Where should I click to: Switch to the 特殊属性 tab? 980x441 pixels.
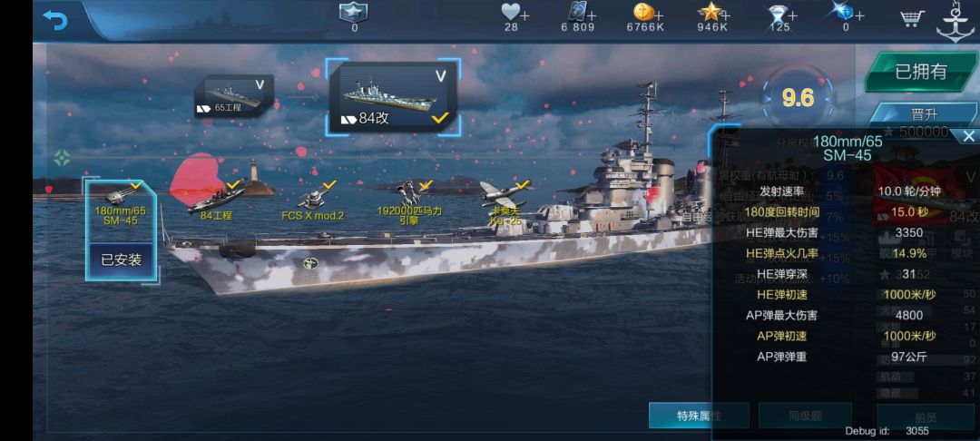pyautogui.click(x=699, y=416)
